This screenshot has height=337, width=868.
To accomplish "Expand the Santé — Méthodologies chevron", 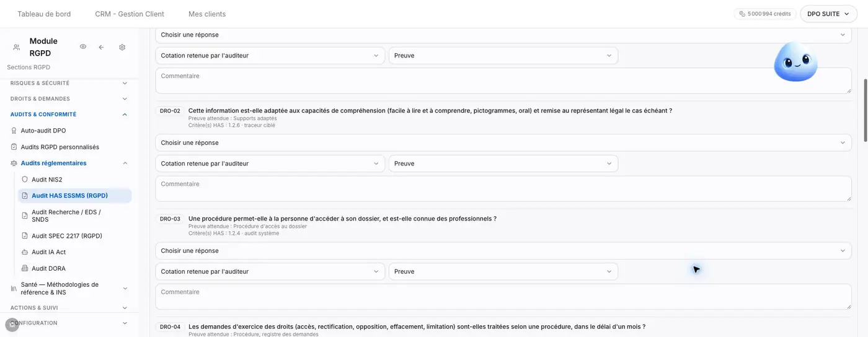I will (125, 289).
